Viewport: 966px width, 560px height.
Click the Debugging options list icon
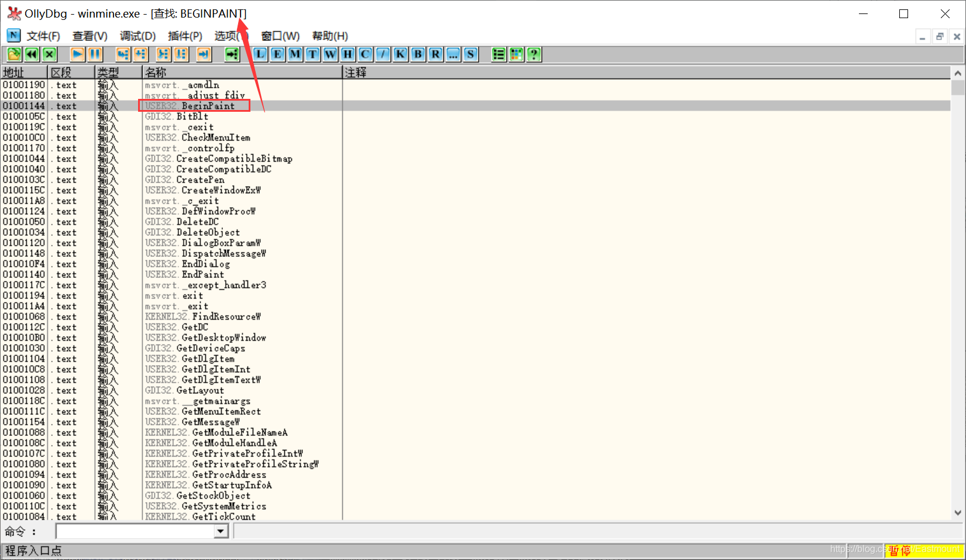499,54
